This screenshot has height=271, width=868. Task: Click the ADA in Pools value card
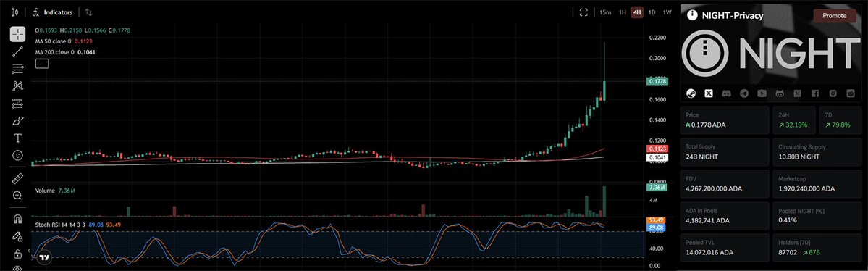pyautogui.click(x=725, y=215)
